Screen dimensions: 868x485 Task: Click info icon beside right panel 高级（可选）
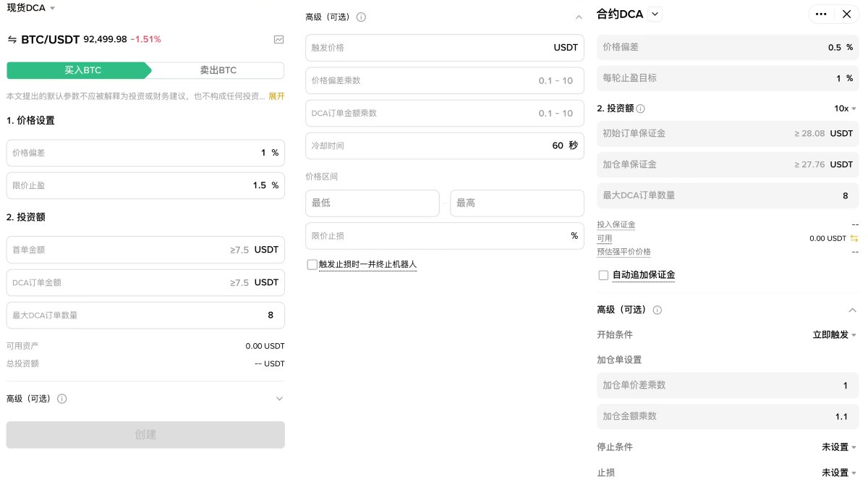658,310
